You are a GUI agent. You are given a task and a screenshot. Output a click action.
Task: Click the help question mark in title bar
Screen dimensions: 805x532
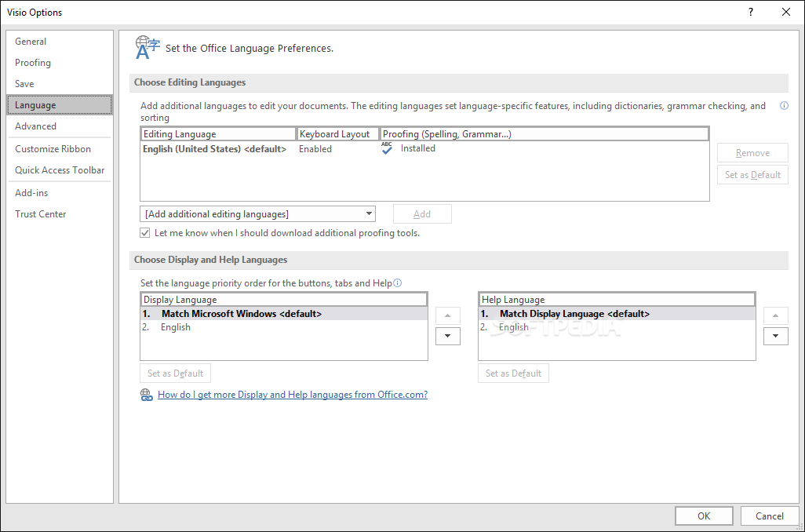751,12
